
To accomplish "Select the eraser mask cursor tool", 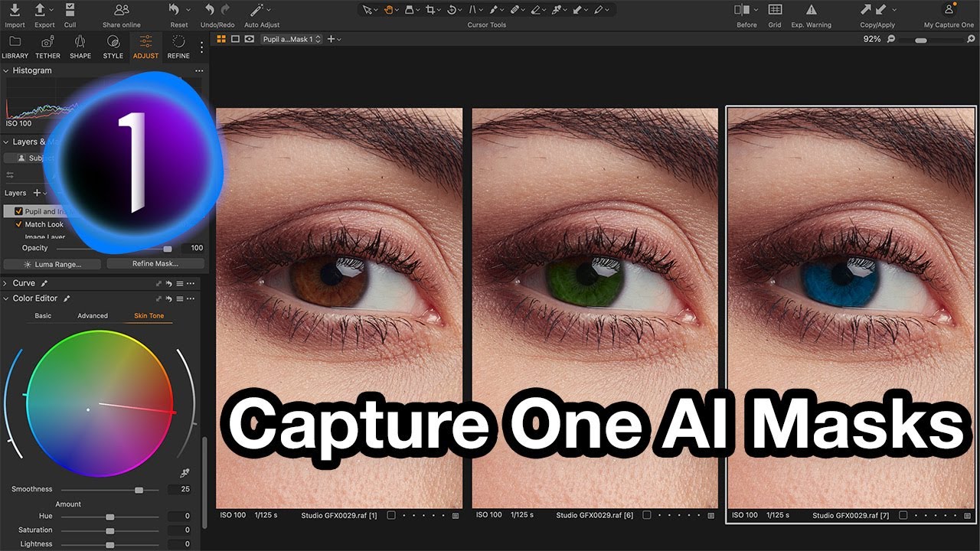I will tap(535, 10).
